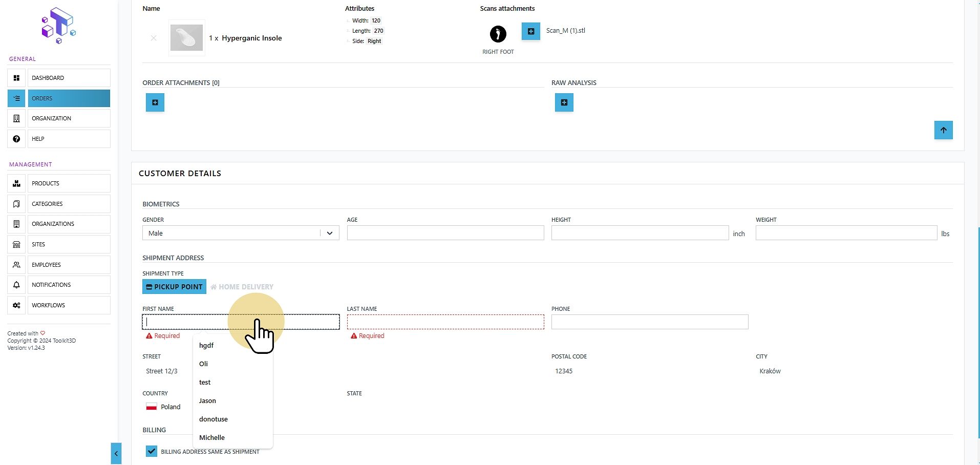Choose 'Oli' from name suggestions
980x465 pixels.
click(232, 364)
